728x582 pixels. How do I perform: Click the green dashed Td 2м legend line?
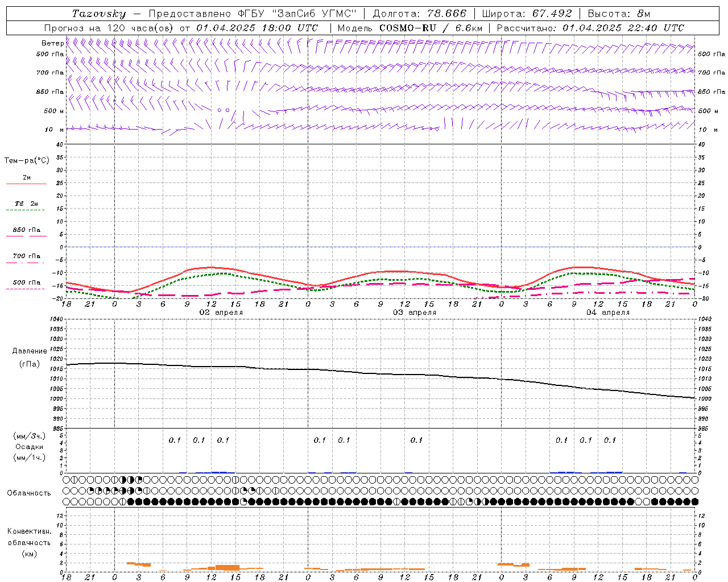pos(25,210)
